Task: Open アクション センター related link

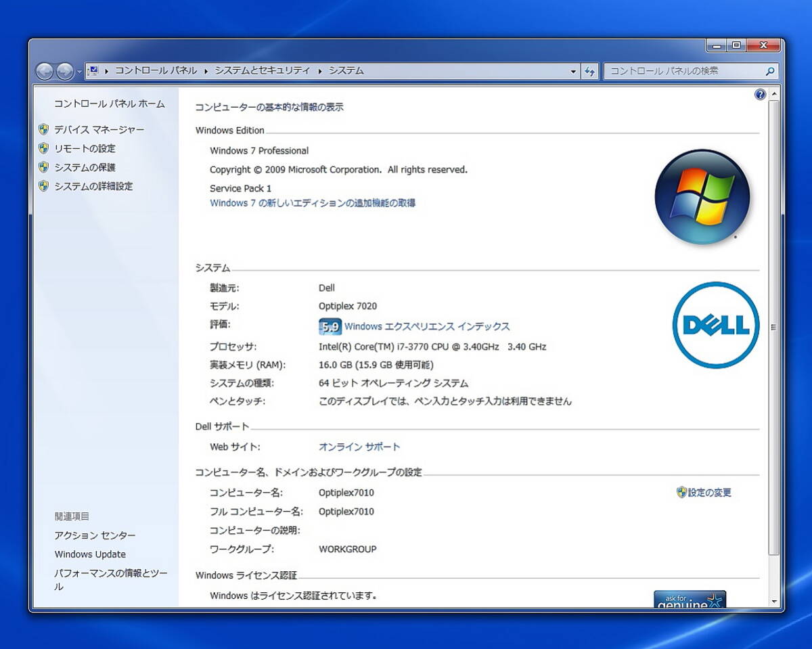Action: pos(95,535)
